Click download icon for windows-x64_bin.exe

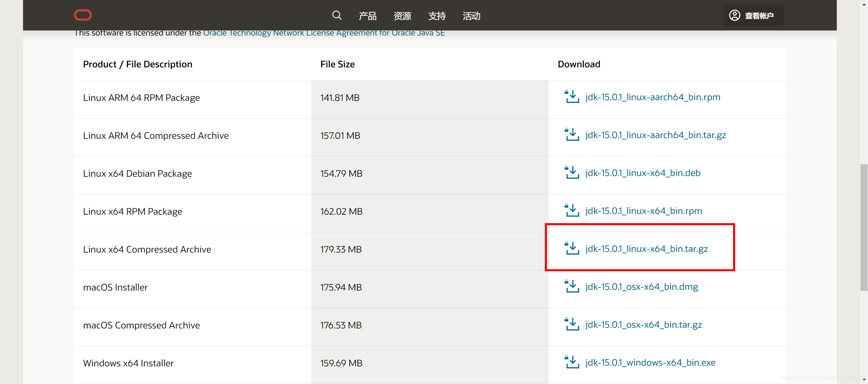click(x=572, y=362)
